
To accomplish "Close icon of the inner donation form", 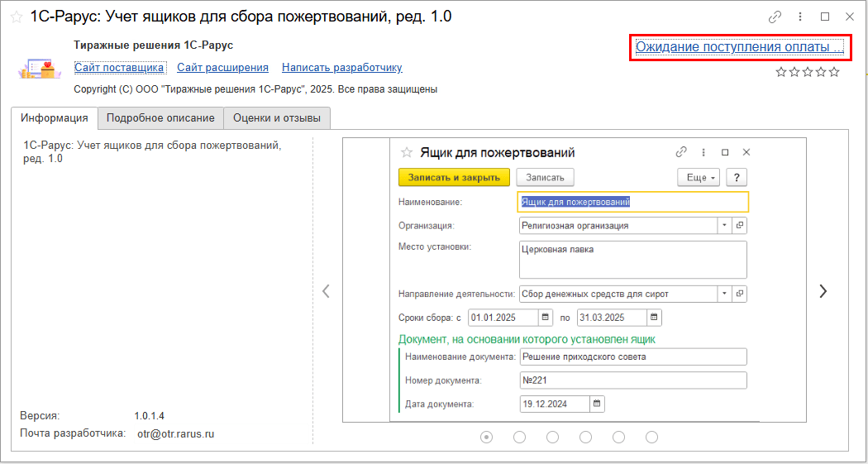I will (746, 152).
